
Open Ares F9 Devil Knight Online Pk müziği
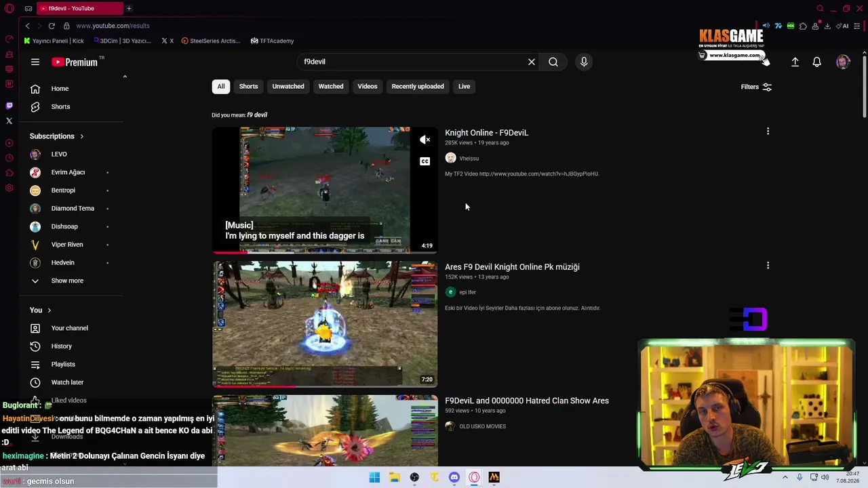(x=512, y=267)
